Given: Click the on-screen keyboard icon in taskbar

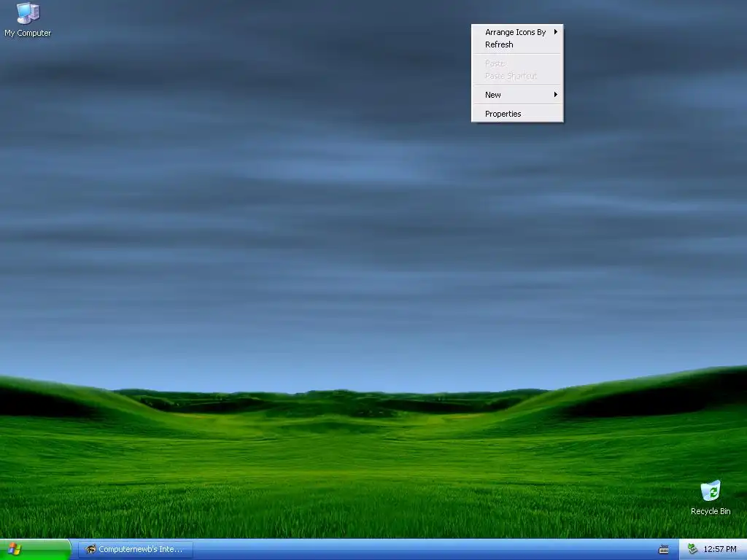Looking at the screenshot, I should (x=663, y=550).
